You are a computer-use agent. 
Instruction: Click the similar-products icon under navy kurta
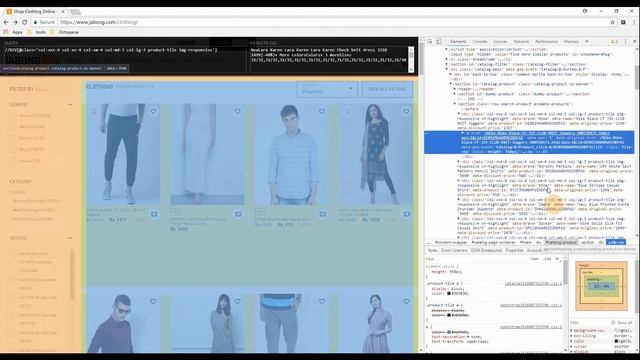click(407, 214)
